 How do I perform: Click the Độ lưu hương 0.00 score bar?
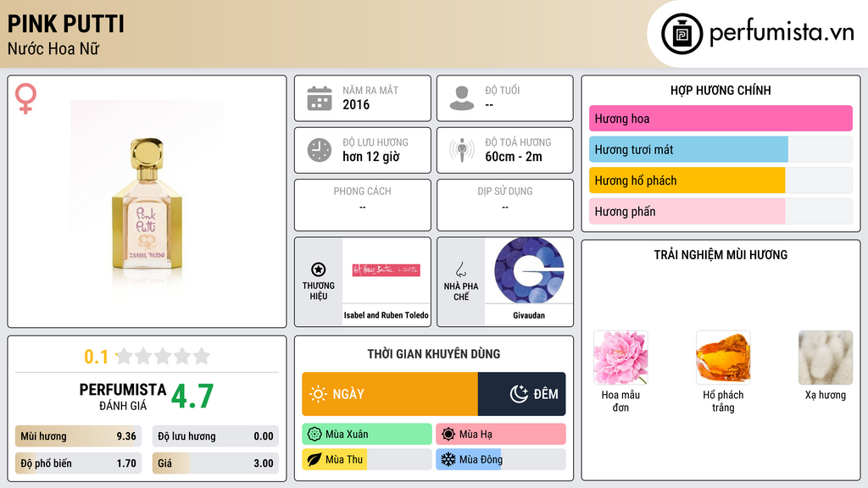pyautogui.click(x=215, y=436)
